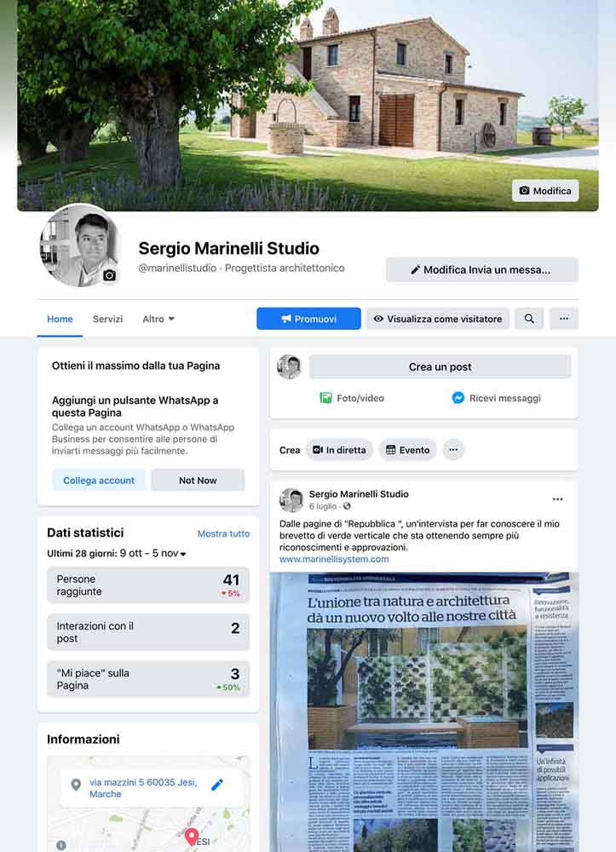Edit the address with pencil icon
The width and height of the screenshot is (616, 852).
(216, 785)
